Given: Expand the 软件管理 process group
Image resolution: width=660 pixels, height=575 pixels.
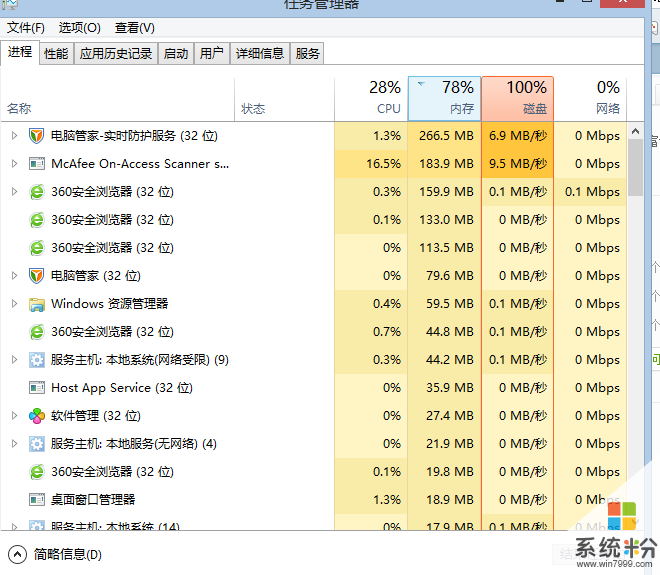Looking at the screenshot, I should coord(14,416).
